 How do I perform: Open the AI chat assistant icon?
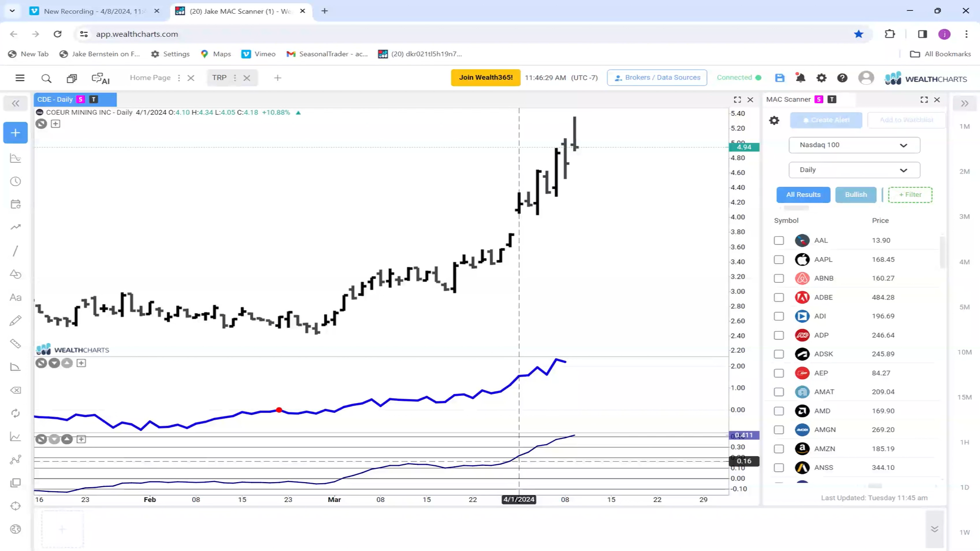(101, 78)
